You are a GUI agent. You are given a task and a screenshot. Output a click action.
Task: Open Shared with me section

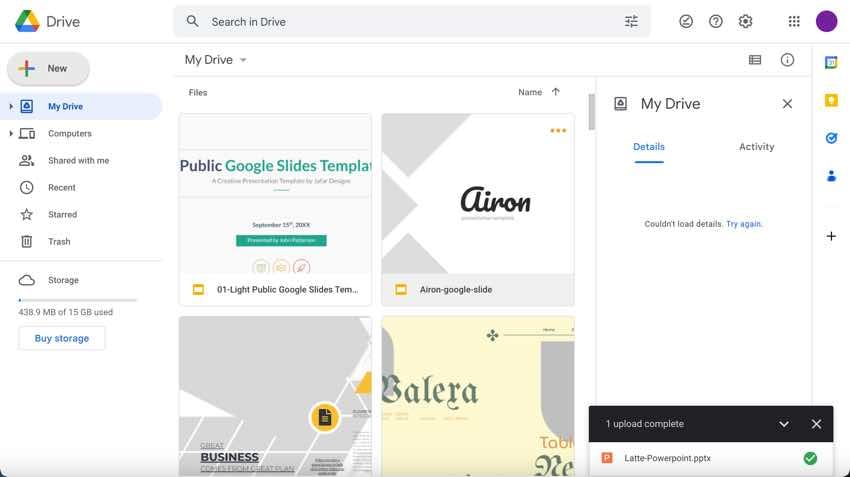pyautogui.click(x=78, y=160)
